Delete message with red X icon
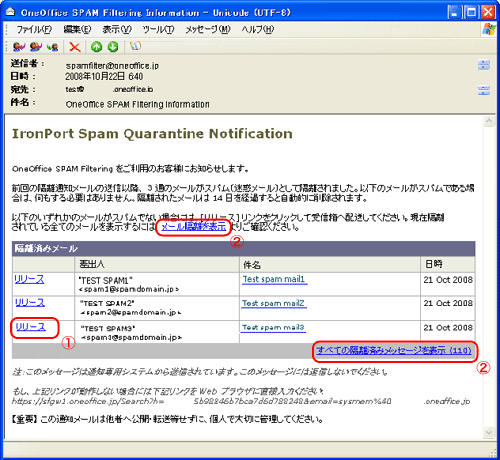This screenshot has width=500, height=460. point(75,47)
